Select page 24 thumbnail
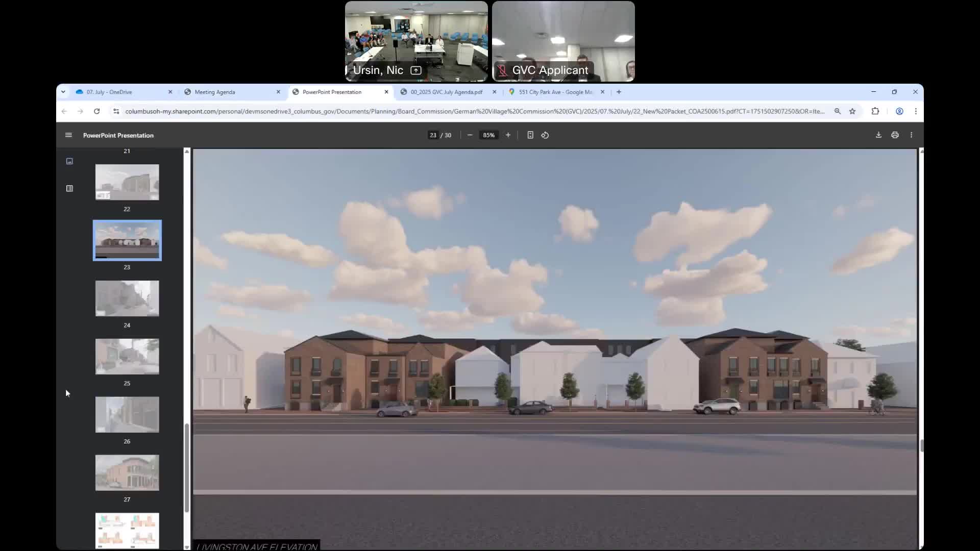The image size is (980, 551). [x=127, y=298]
